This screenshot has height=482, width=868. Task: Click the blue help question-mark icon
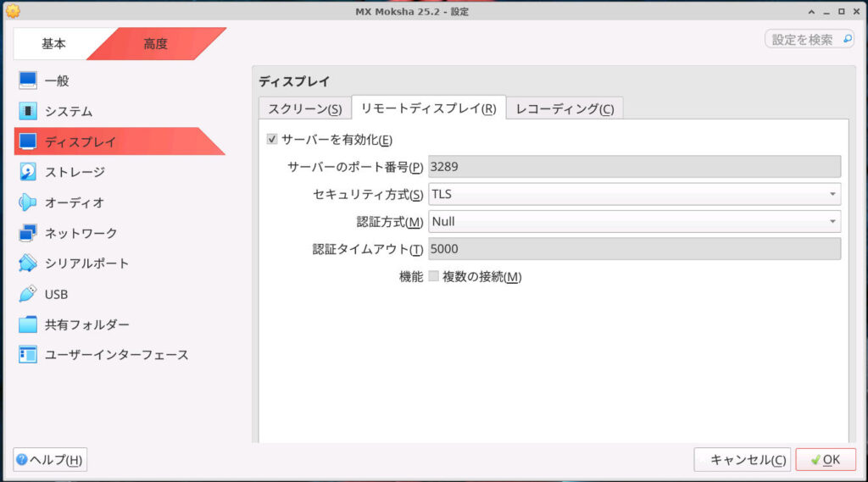click(21, 459)
